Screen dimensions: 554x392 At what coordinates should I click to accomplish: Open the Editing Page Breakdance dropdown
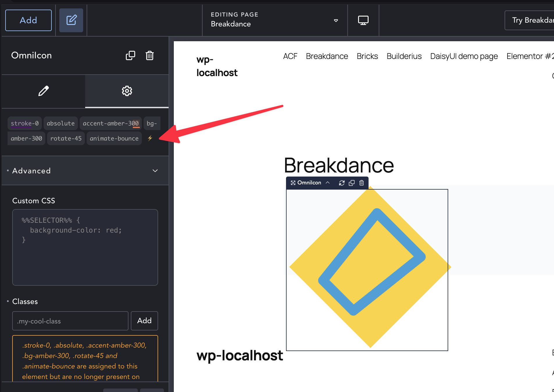[x=275, y=20]
